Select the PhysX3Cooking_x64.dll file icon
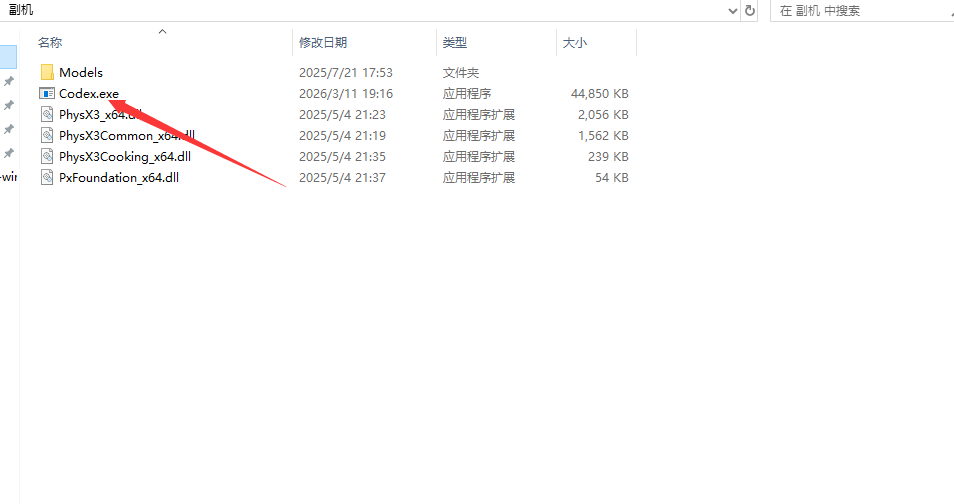The image size is (954, 504). coord(47,156)
